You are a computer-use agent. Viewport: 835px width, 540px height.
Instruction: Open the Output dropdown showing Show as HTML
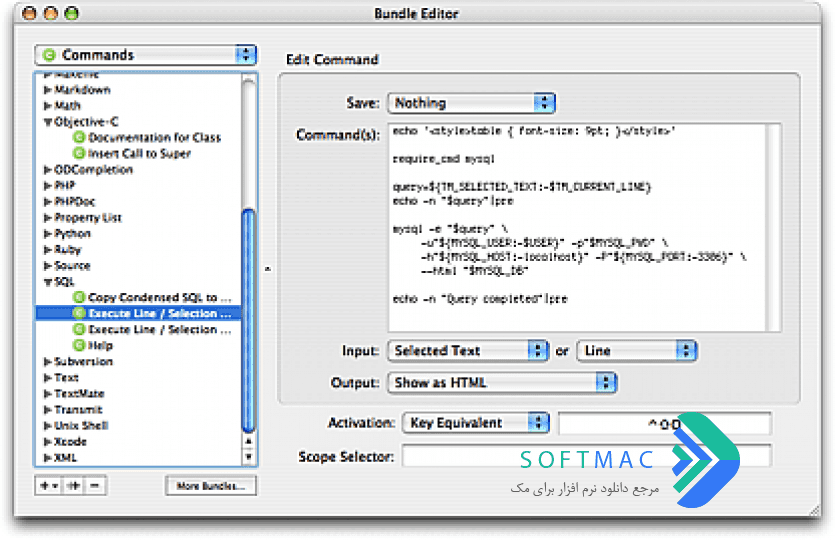pos(502,382)
